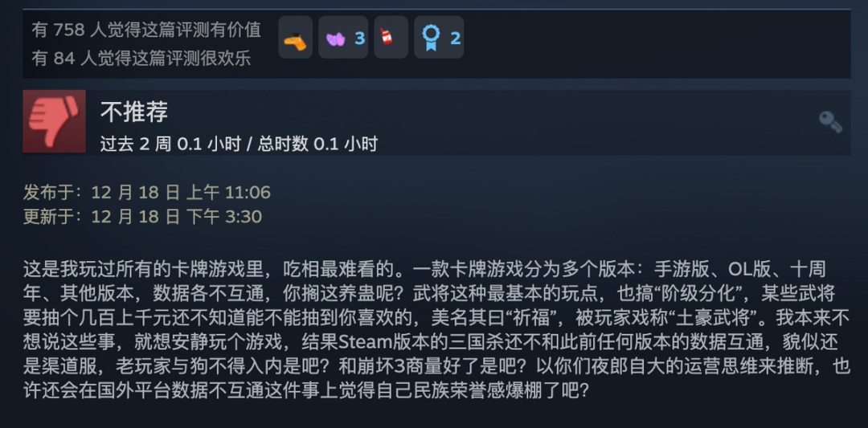Screen dimensions: 868x428
Task: Click the 758 人觉得这篇评测有价值 line
Action: [x=146, y=30]
